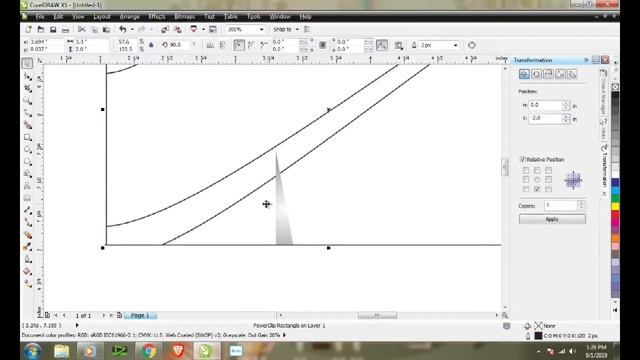Open the Skew tab icon in Transformation docker
This screenshot has width=640, height=360.
click(572, 74)
